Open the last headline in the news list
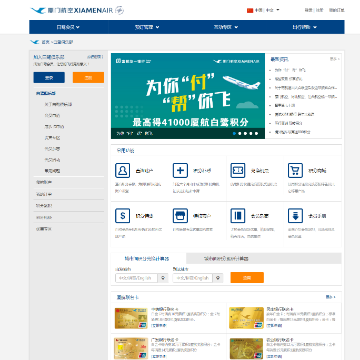360x360 pixels. 292,132
